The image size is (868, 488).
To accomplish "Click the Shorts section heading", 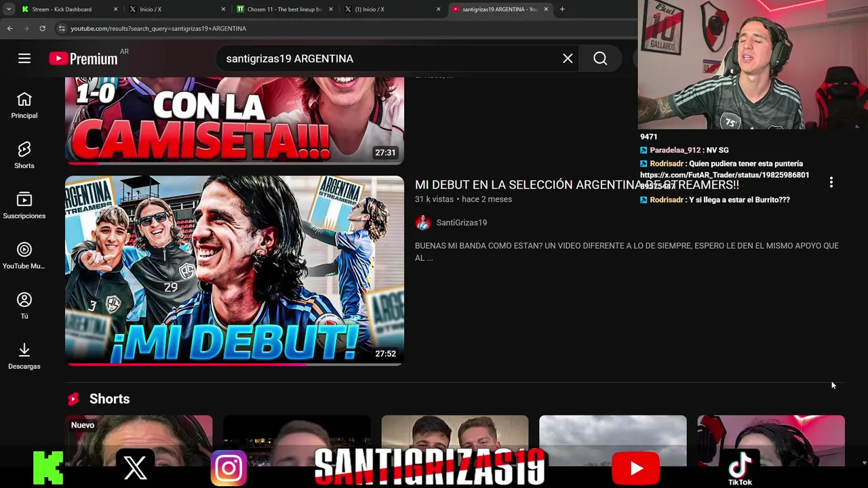I will pyautogui.click(x=109, y=399).
